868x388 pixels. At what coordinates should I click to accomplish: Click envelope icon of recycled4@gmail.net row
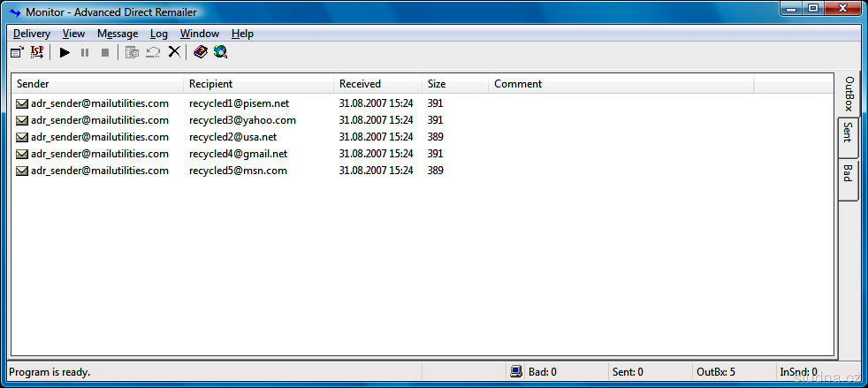pos(21,153)
